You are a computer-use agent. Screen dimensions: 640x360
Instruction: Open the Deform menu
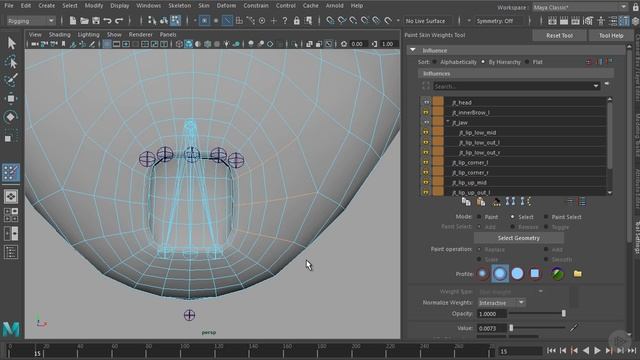pos(226,6)
